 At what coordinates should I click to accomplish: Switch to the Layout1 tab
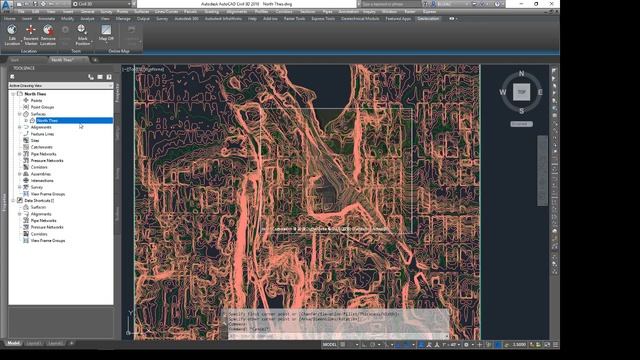coord(34,343)
